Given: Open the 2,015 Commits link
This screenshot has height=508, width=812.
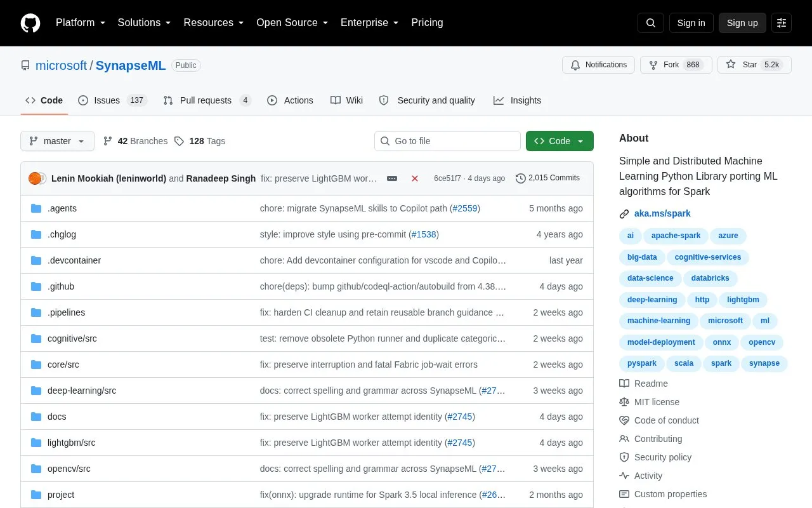Looking at the screenshot, I should point(547,178).
